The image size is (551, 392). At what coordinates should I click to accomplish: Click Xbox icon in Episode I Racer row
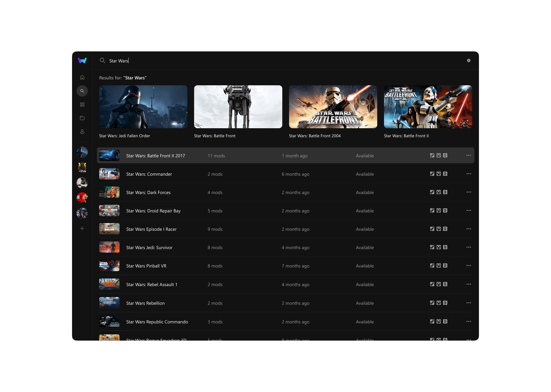tap(439, 229)
